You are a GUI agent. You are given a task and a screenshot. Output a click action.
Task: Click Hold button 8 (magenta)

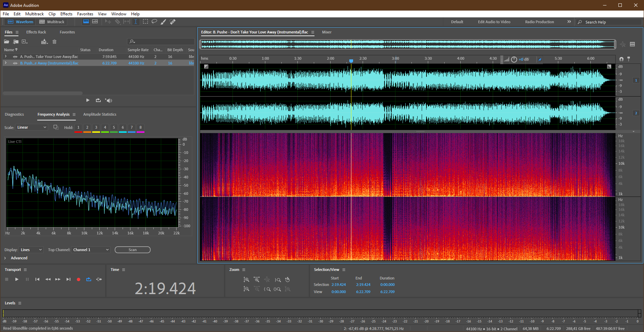click(x=140, y=128)
